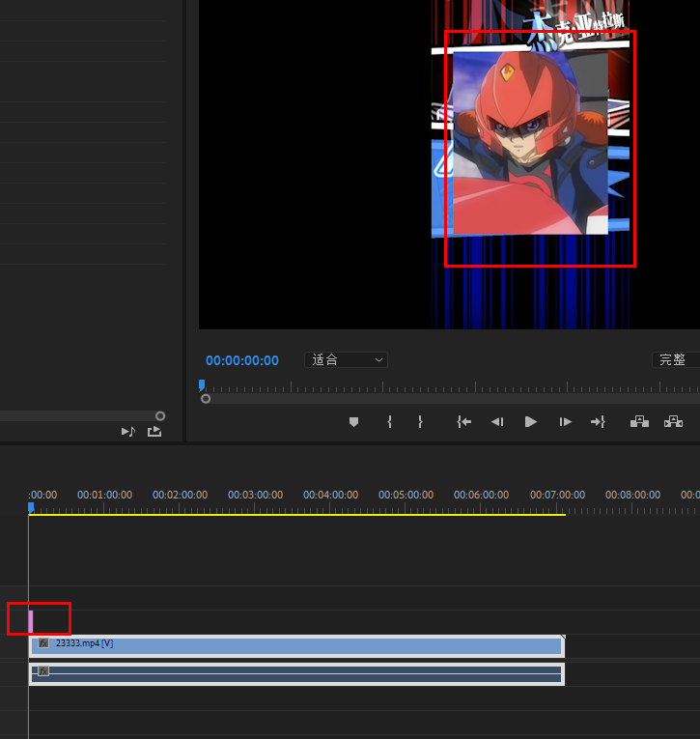Mark Out point with right brace button

click(420, 421)
